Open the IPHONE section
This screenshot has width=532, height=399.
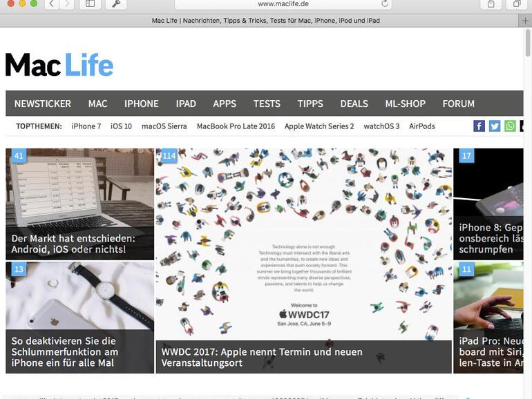142,104
